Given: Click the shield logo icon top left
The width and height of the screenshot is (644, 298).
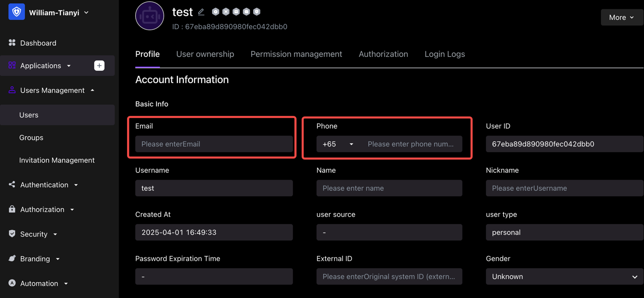Looking at the screenshot, I should coord(17,12).
